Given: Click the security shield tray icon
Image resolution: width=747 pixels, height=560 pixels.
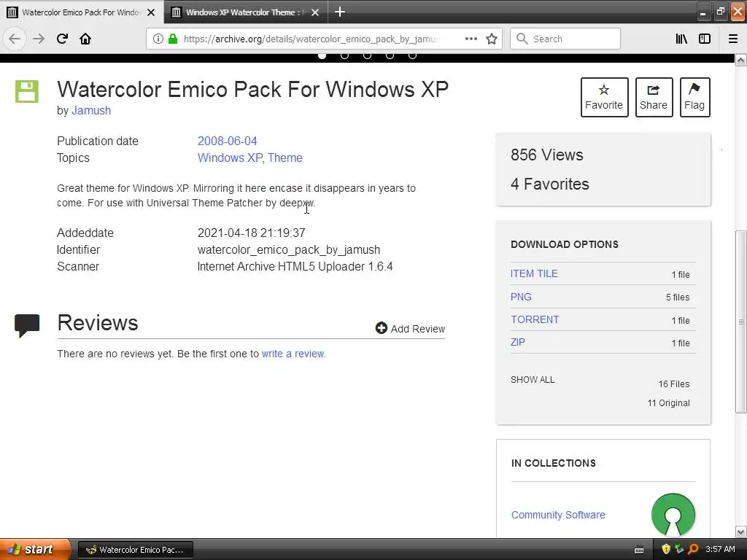Looking at the screenshot, I should pos(666,549).
